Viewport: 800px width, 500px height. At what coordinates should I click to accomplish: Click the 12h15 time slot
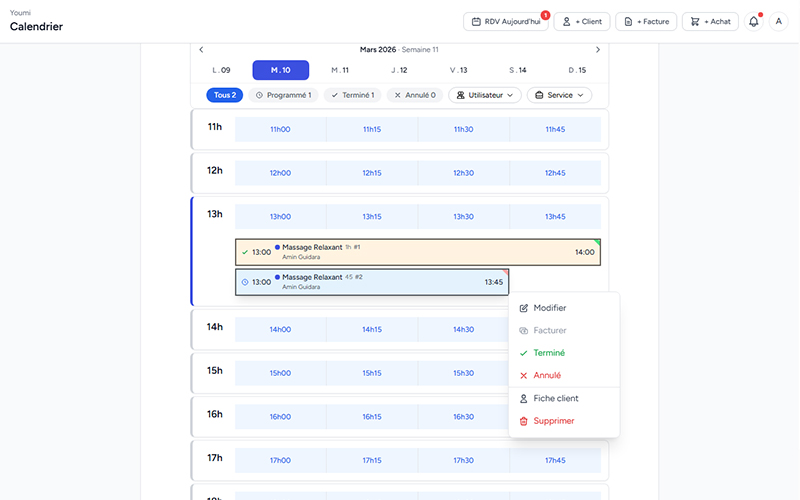(372, 173)
